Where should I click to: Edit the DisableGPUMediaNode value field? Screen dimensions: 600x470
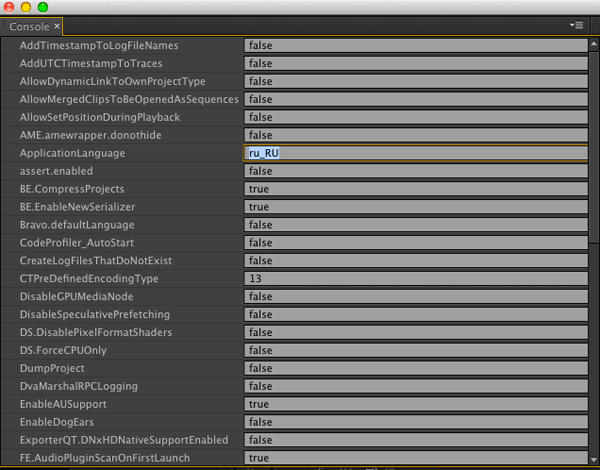(x=416, y=297)
